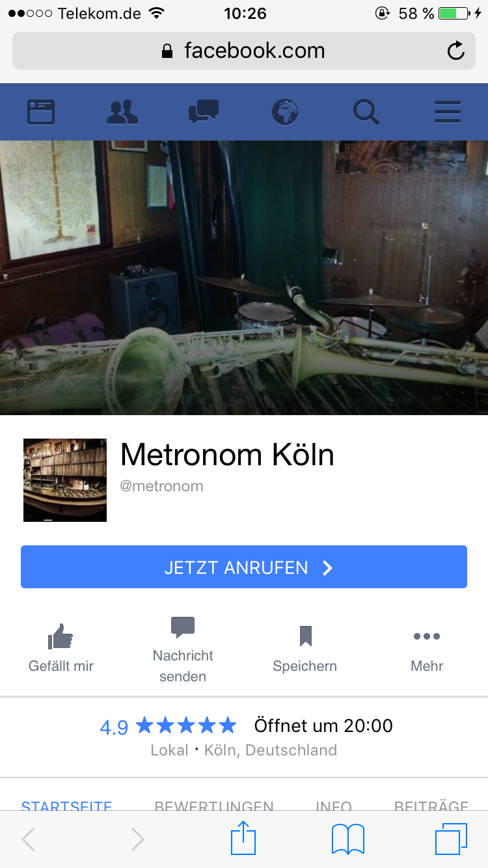Image resolution: width=488 pixels, height=868 pixels.
Task: Tap the Facebook search magnifier icon
Action: pyautogui.click(x=366, y=112)
